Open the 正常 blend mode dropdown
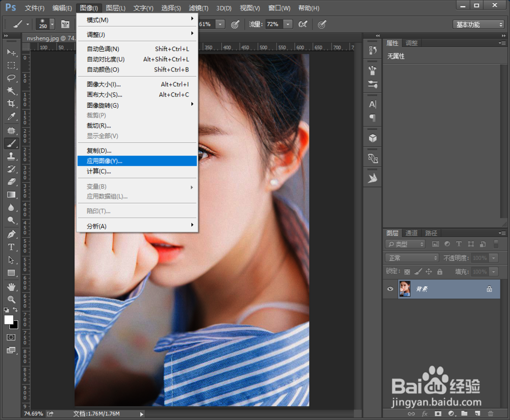This screenshot has width=510, height=420. pos(412,258)
